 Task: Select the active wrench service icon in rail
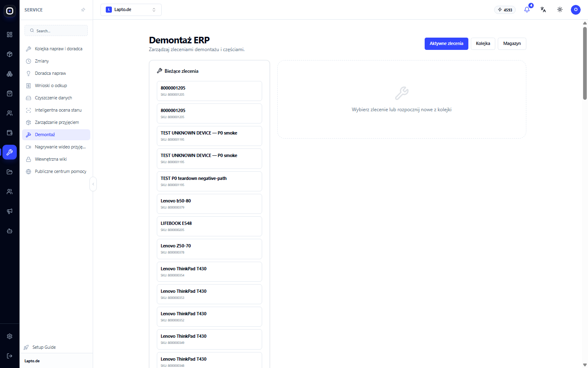tap(10, 152)
